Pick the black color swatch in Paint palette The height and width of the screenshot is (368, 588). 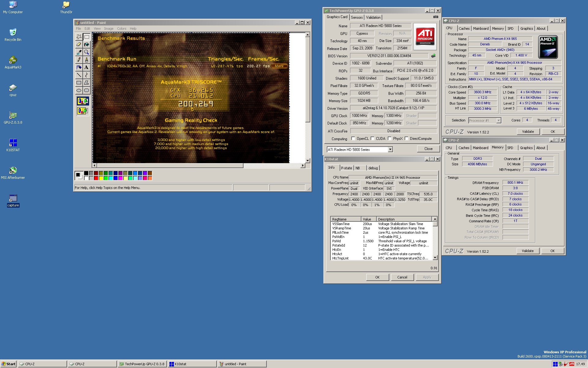(86, 173)
